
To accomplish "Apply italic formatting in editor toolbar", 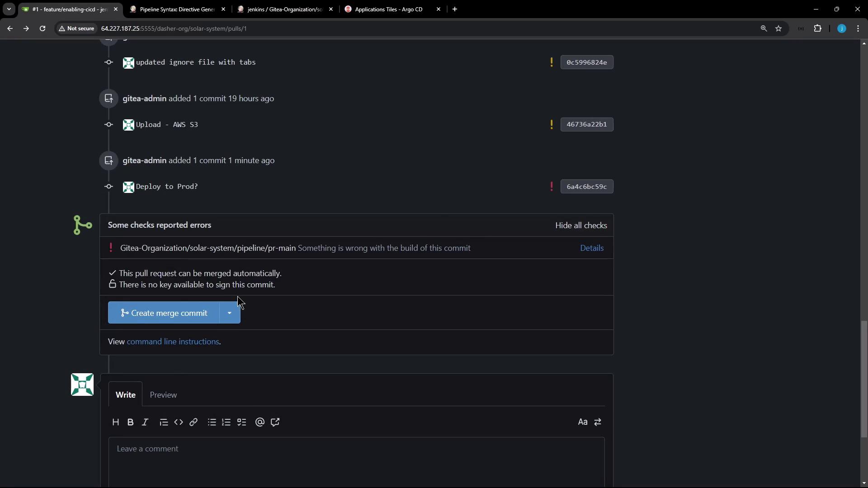I will (145, 422).
